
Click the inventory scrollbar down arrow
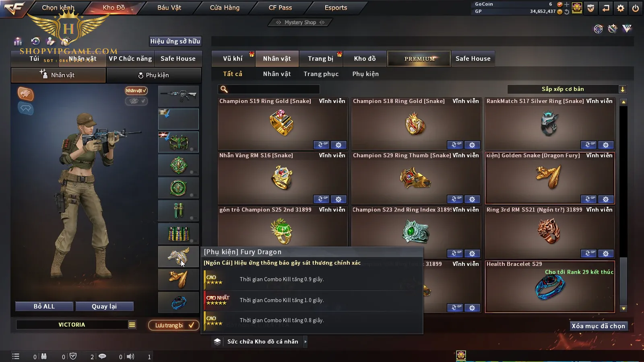[x=623, y=309]
